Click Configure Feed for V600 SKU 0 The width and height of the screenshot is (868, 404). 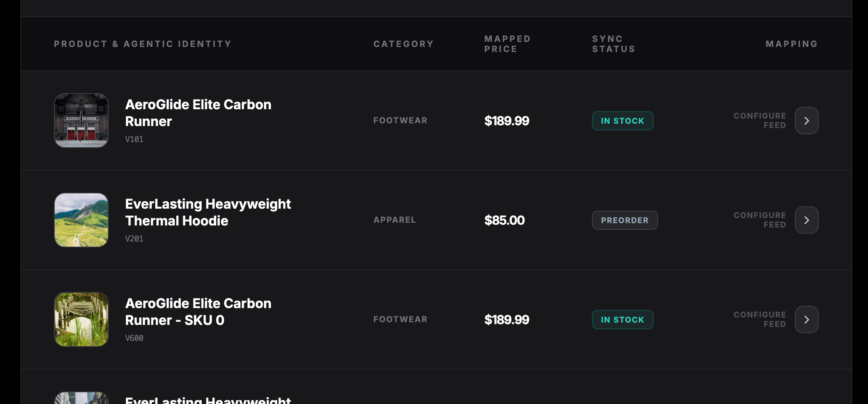point(759,319)
